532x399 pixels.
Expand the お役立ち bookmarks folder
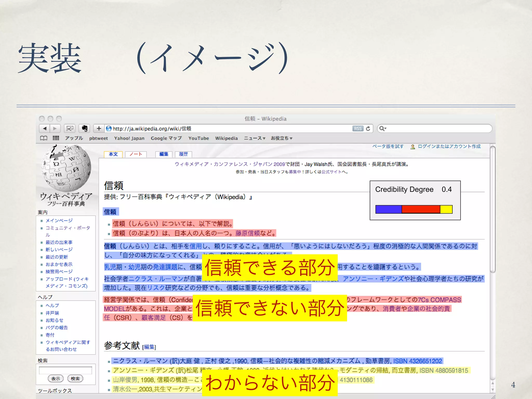(x=282, y=138)
